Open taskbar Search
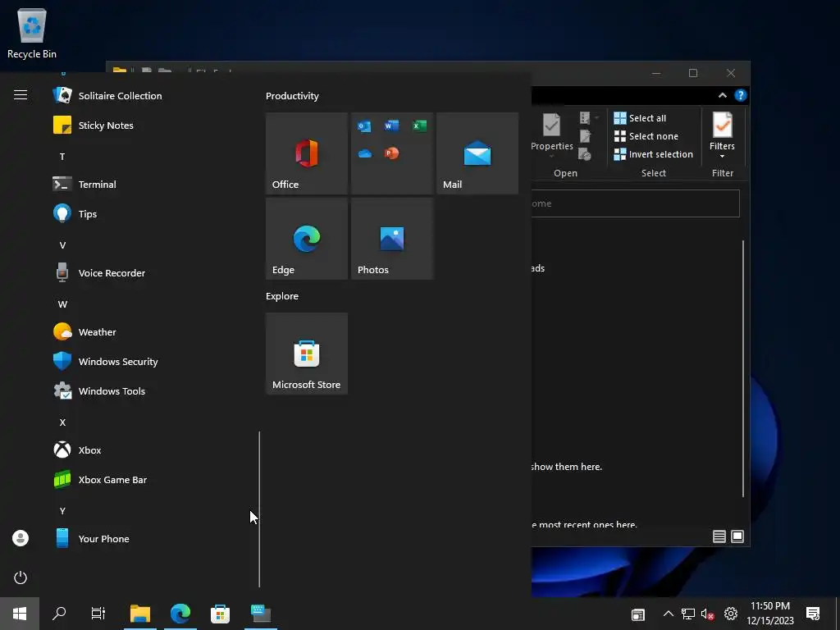 (x=59, y=614)
